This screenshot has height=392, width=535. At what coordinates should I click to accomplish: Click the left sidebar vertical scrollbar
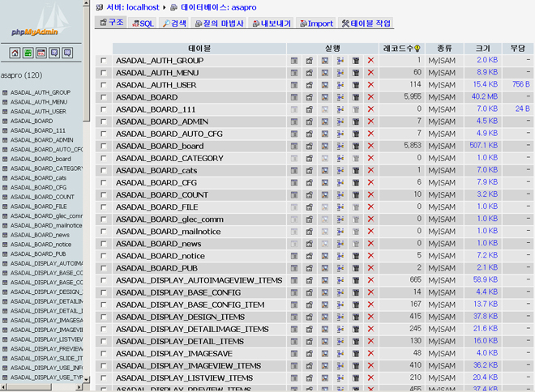pyautogui.click(x=87, y=202)
